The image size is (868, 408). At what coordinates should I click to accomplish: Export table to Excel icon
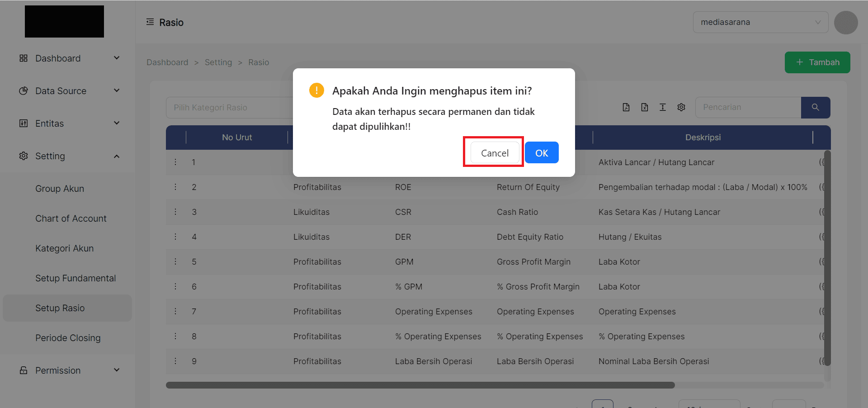pos(644,107)
